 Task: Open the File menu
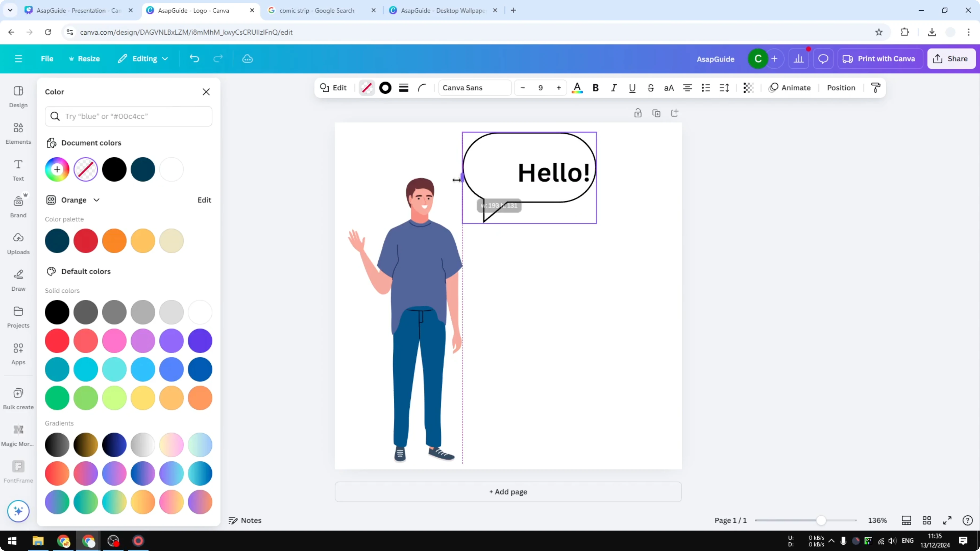[47, 59]
